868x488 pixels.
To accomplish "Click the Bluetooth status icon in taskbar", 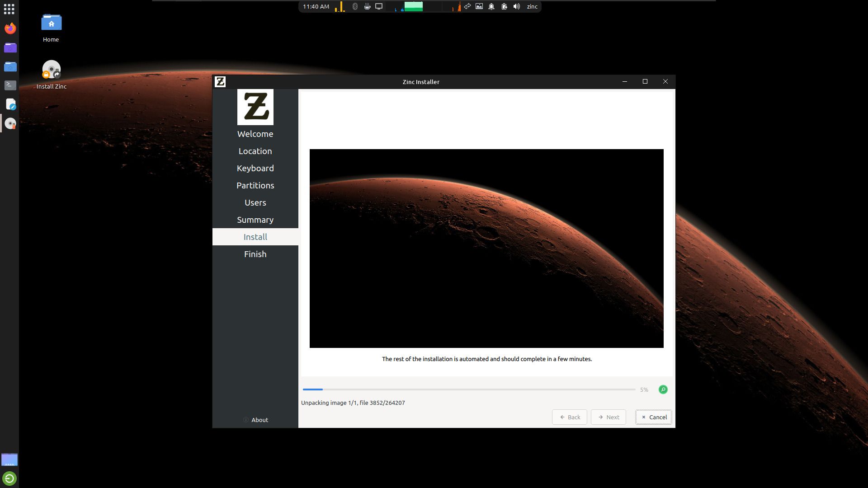I will [355, 7].
